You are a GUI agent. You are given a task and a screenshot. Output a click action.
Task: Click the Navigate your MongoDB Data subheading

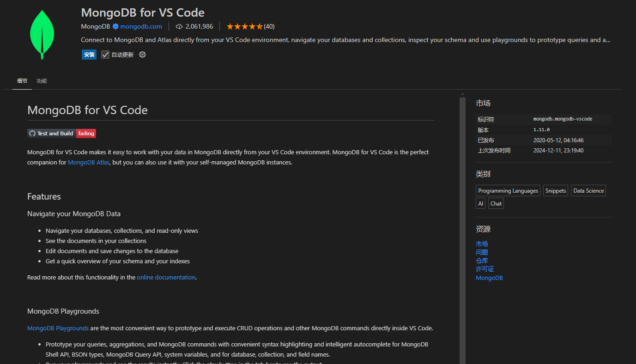point(74,214)
